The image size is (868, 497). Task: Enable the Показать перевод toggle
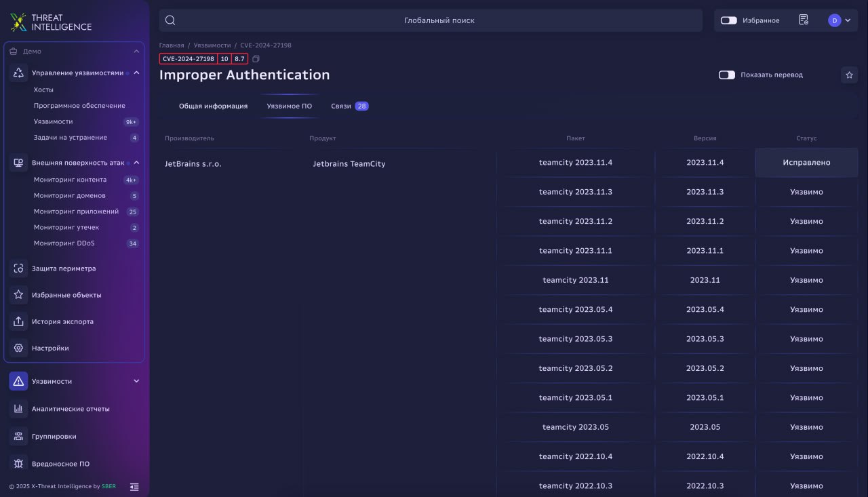click(727, 75)
